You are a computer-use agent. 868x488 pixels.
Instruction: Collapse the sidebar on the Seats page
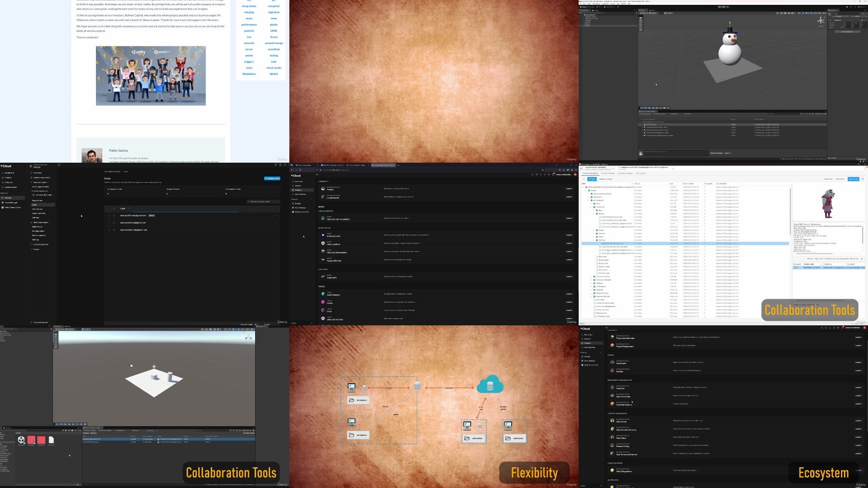coord(59,165)
